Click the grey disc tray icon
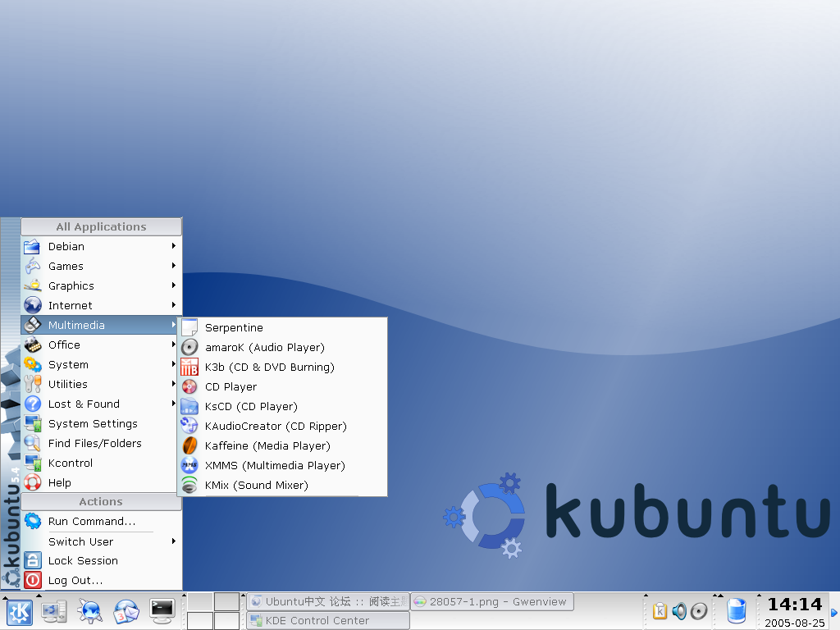 699,610
